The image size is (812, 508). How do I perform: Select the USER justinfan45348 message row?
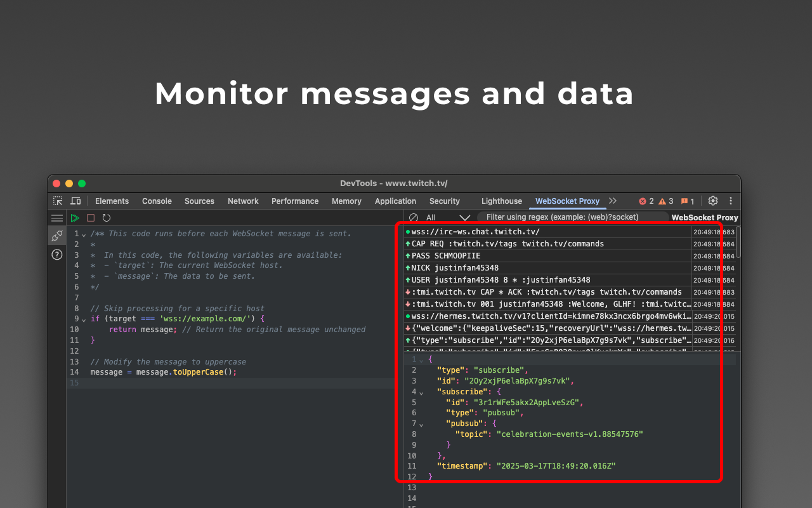(570, 280)
